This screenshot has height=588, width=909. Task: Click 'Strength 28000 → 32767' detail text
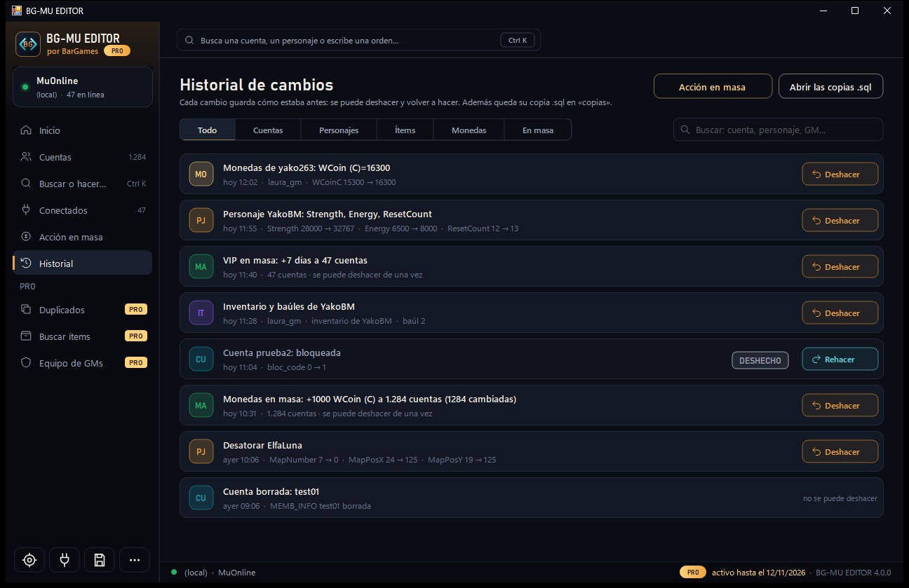(x=311, y=228)
